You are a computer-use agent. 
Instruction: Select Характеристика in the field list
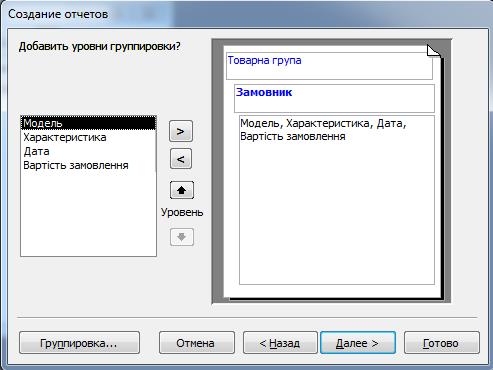pos(88,137)
